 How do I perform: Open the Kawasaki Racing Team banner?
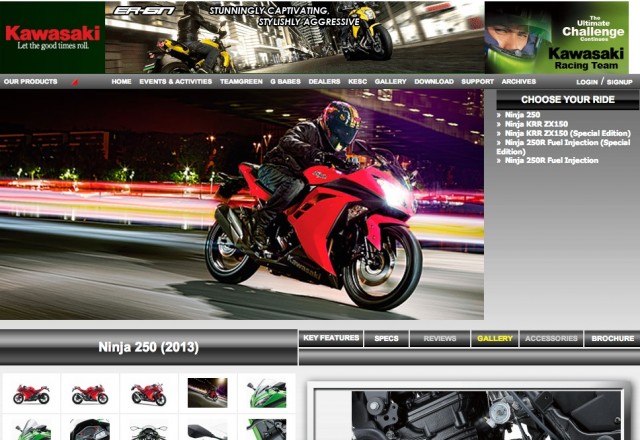[x=557, y=37]
